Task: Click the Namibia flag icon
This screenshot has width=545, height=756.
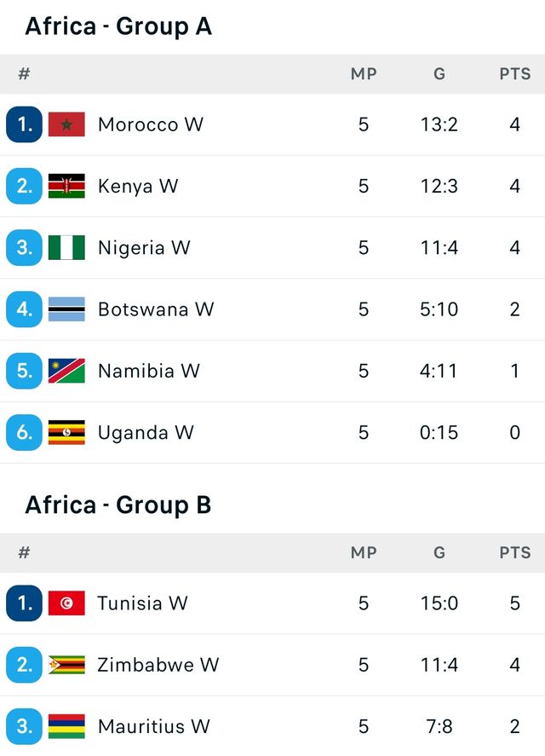Action: coord(66,371)
